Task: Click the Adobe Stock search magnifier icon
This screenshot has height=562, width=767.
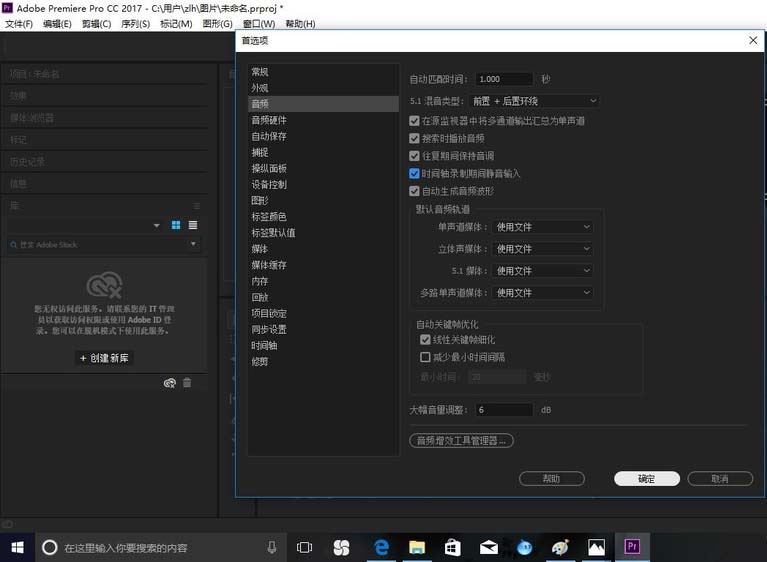Action: point(13,245)
